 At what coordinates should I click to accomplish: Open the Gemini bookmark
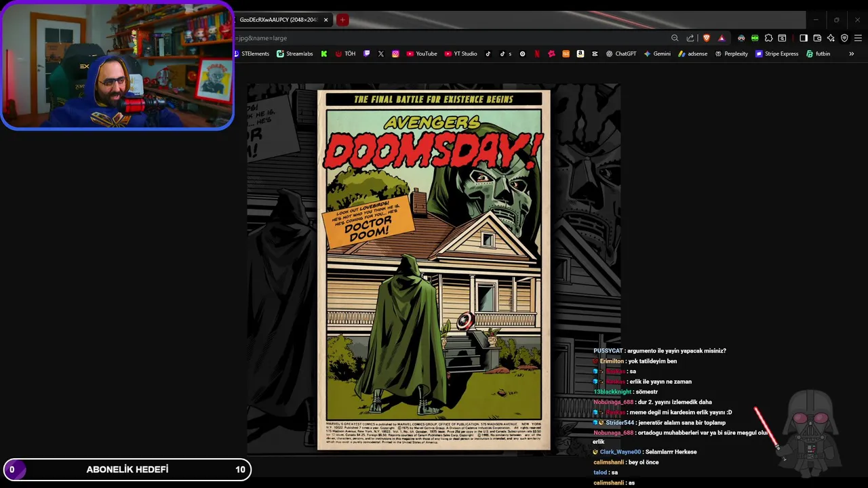(657, 54)
